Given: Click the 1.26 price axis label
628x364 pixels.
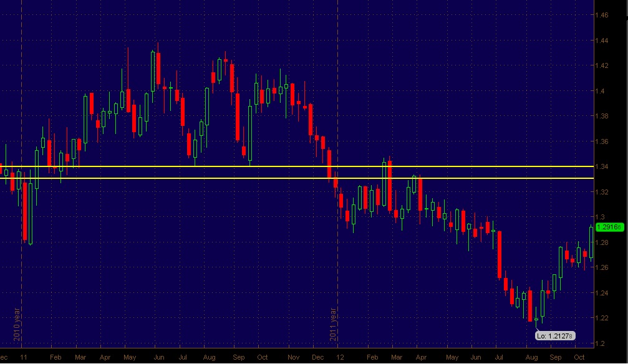Looking at the screenshot, I should [602, 267].
